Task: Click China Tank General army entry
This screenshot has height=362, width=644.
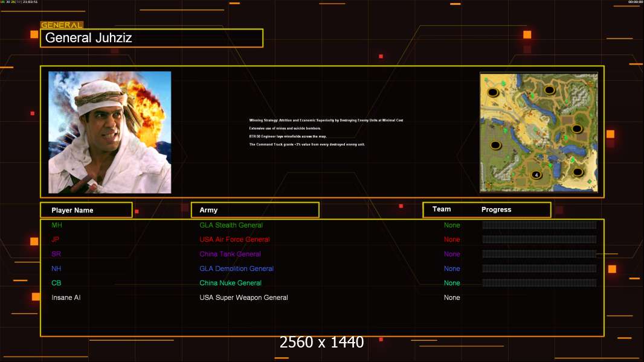Action: click(230, 254)
